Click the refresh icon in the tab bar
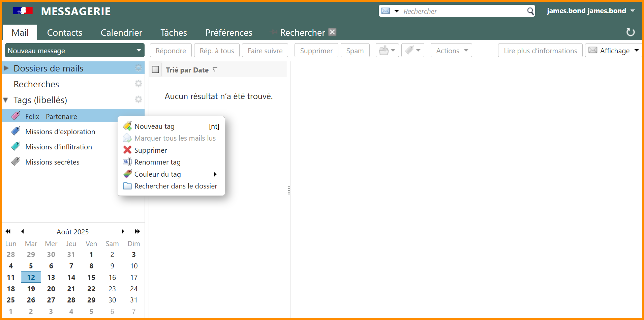This screenshot has height=320, width=644. point(630,32)
